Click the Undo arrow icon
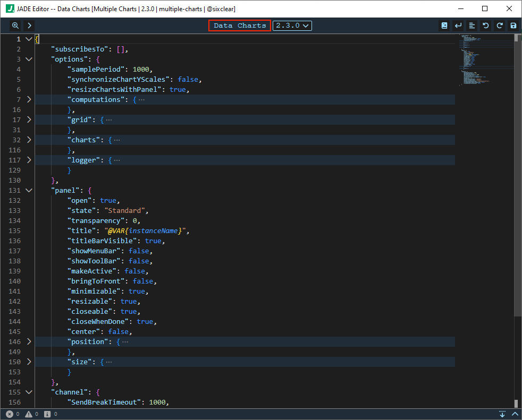 (x=485, y=25)
